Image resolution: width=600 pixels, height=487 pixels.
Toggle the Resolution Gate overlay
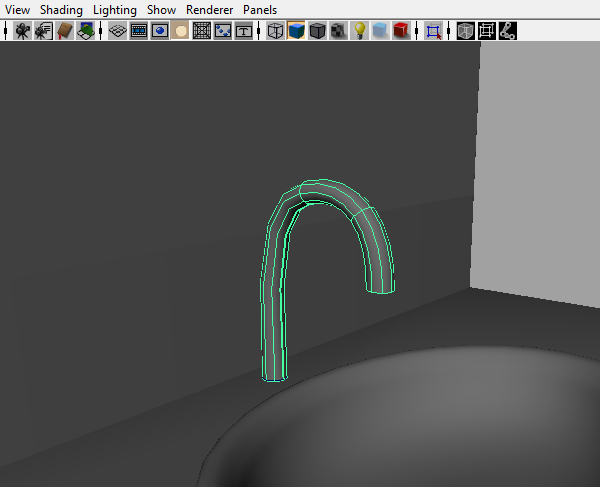tap(160, 31)
